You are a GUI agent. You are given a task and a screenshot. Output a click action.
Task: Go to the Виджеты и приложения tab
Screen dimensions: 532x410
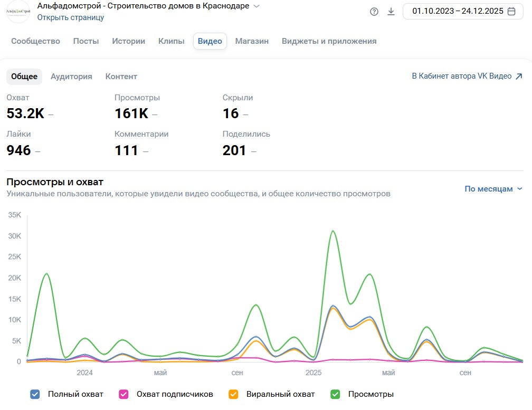(329, 41)
